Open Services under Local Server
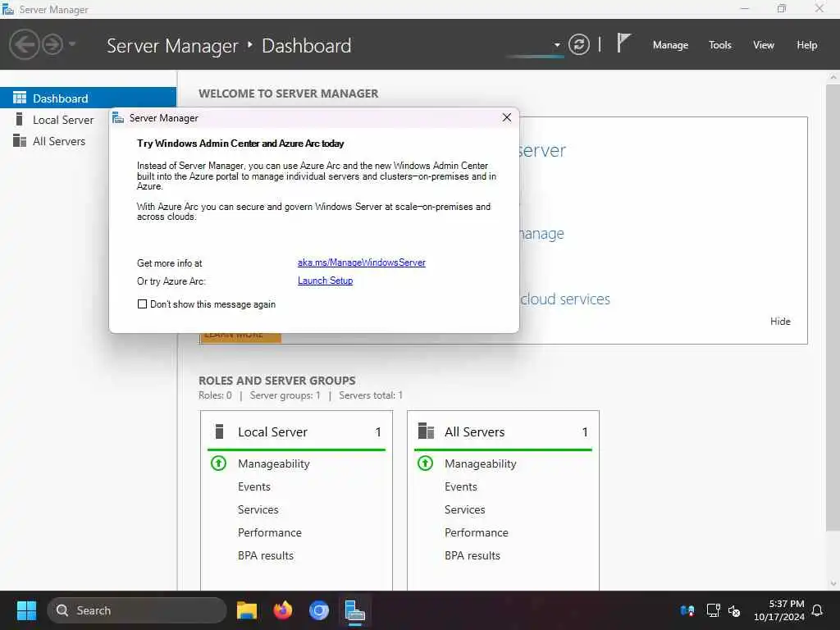 point(258,510)
